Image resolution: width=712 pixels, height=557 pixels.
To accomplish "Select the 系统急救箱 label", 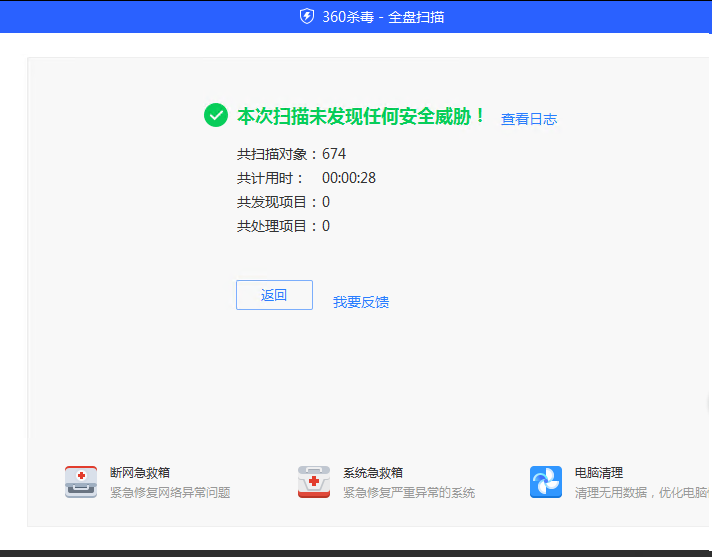I will click(x=373, y=473).
